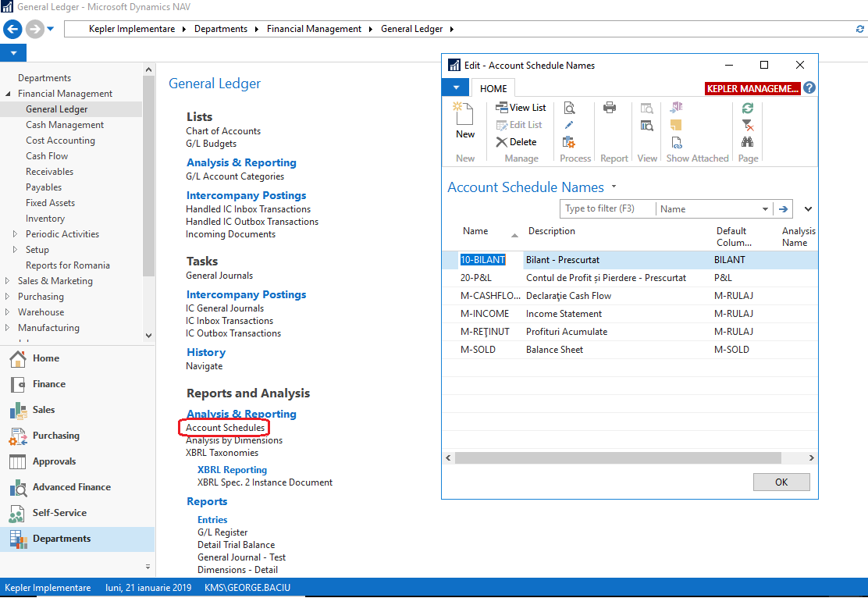This screenshot has height=598, width=868.
Task: Click the Back navigation arrow
Action: click(x=12, y=30)
